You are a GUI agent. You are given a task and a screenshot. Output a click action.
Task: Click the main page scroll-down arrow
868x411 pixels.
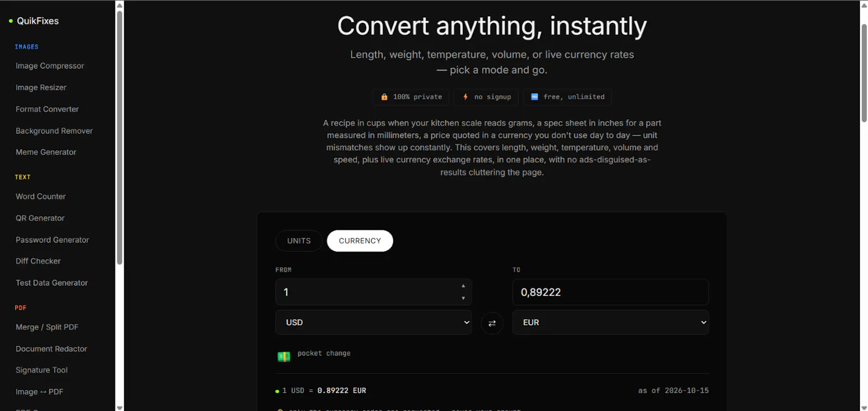click(x=864, y=407)
